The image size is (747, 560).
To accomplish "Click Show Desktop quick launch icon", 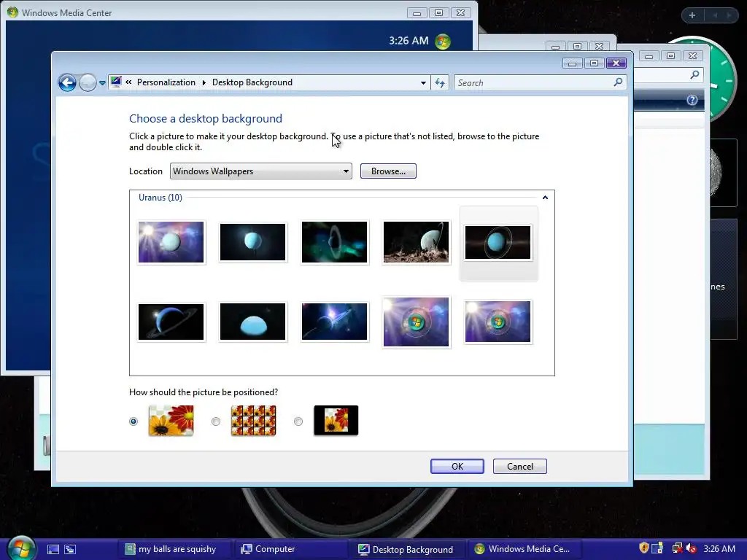I will point(53,550).
